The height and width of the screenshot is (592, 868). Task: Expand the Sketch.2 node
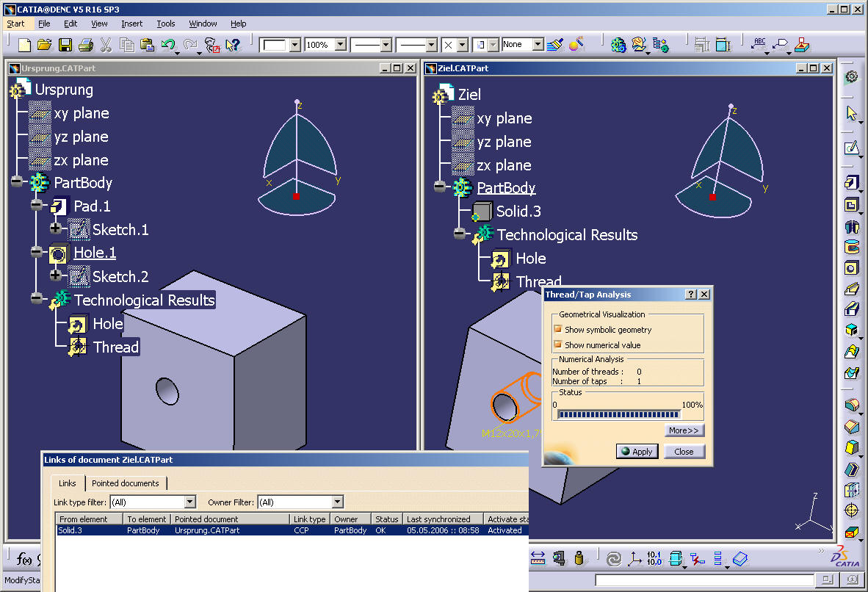[55, 275]
